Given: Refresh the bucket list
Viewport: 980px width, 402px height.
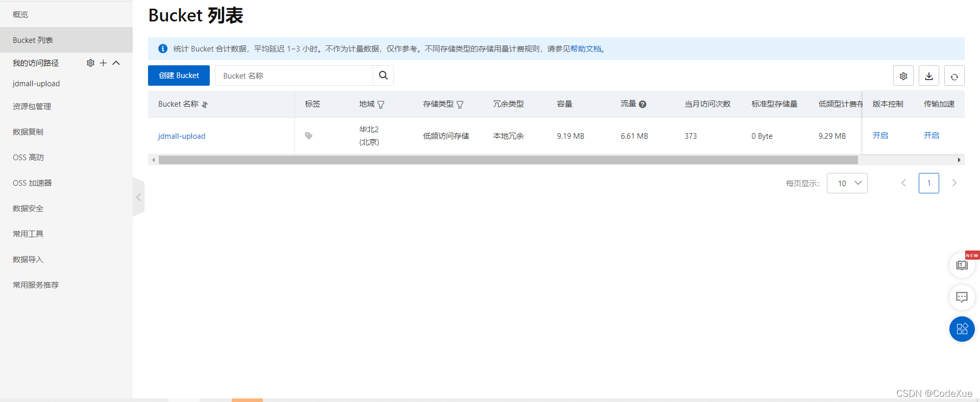Looking at the screenshot, I should click(954, 76).
